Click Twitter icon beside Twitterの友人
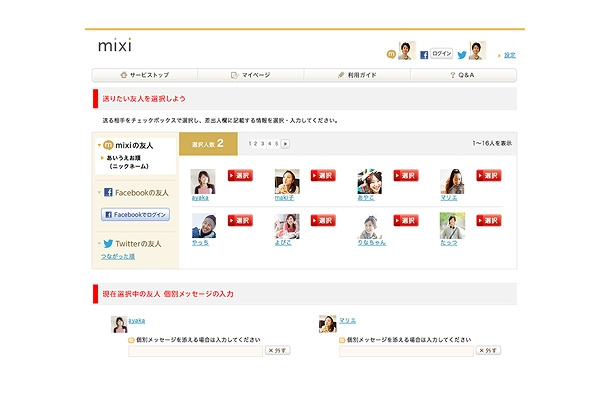Image resolution: width=610 pixels, height=400 pixels. (108, 244)
